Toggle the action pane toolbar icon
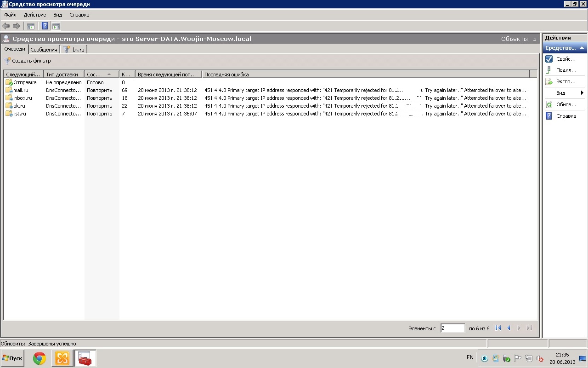588x368 pixels. [x=56, y=26]
